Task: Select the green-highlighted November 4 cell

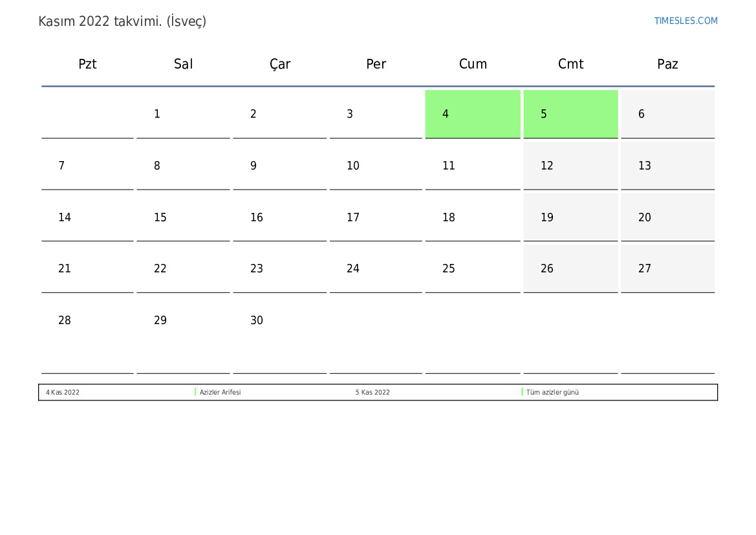Action: pyautogui.click(x=473, y=114)
